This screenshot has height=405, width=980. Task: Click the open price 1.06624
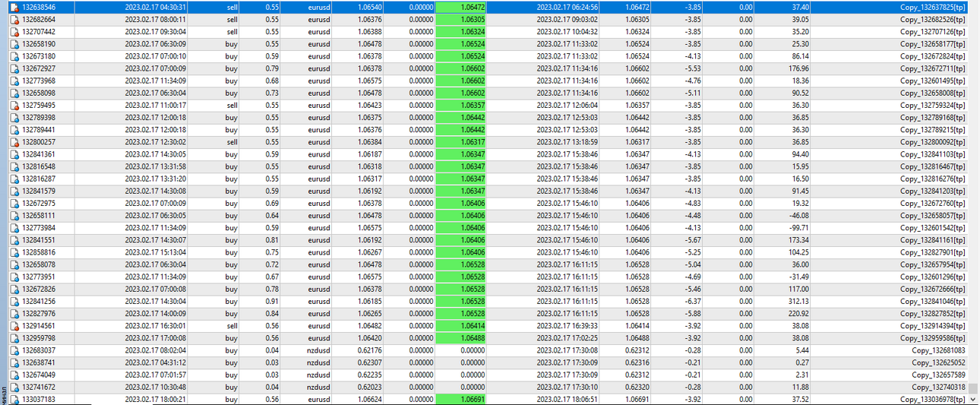pyautogui.click(x=369, y=399)
